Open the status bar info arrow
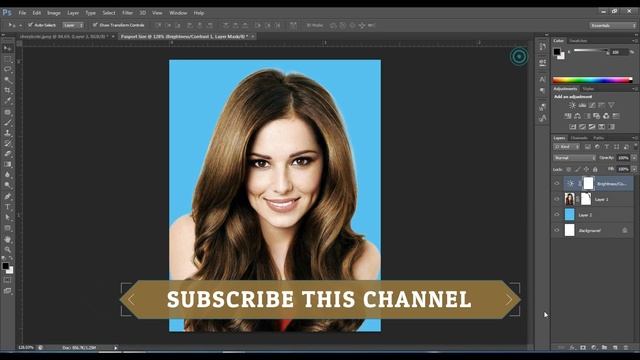Image resolution: width=640 pixels, height=360 pixels. pos(116,348)
